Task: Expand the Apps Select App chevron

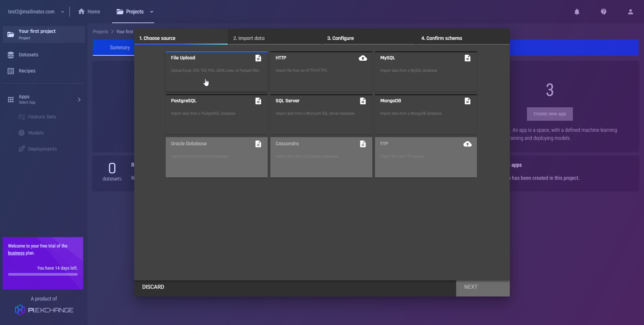Action: (x=79, y=100)
